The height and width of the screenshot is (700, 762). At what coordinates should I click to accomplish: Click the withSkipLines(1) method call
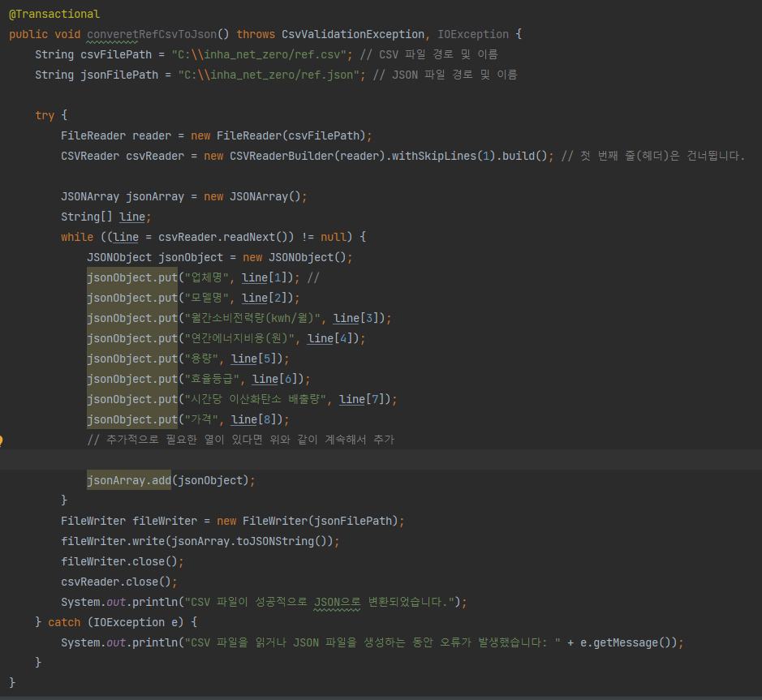pos(444,156)
